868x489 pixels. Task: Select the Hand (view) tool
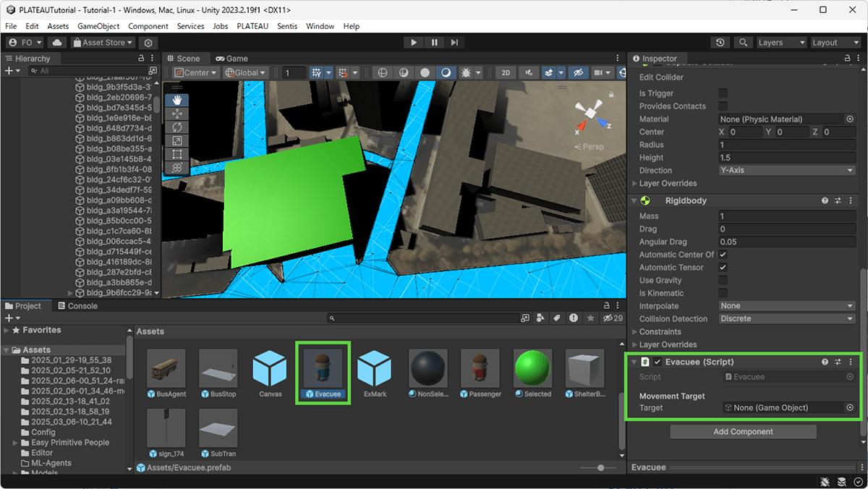pyautogui.click(x=177, y=101)
